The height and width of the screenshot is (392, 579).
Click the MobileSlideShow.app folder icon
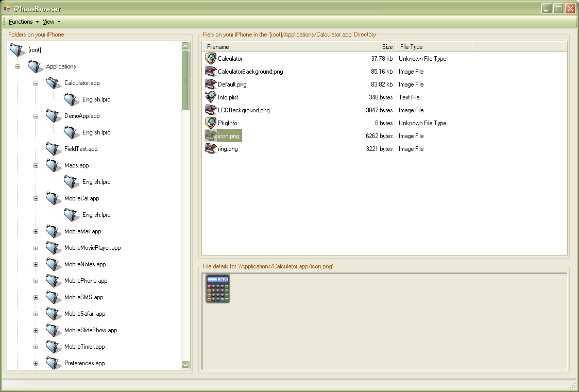tap(53, 330)
